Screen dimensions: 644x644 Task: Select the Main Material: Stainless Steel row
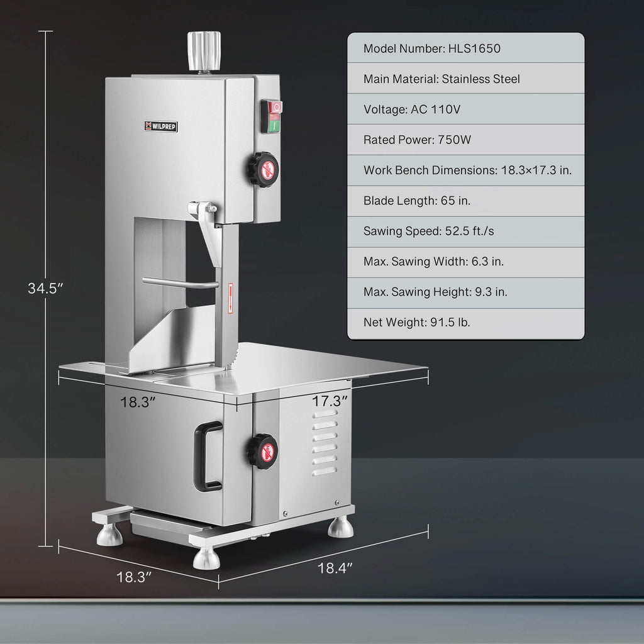click(x=465, y=79)
